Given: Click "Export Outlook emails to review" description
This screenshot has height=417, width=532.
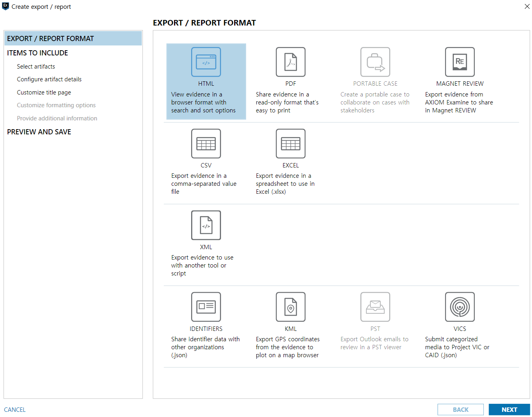Looking at the screenshot, I should pos(374,343).
